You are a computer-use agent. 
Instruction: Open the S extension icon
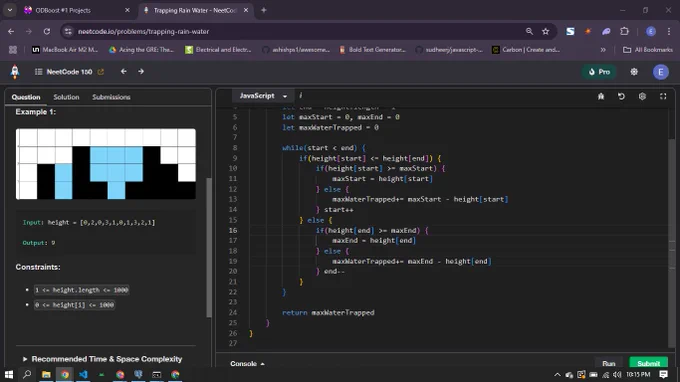click(x=570, y=31)
